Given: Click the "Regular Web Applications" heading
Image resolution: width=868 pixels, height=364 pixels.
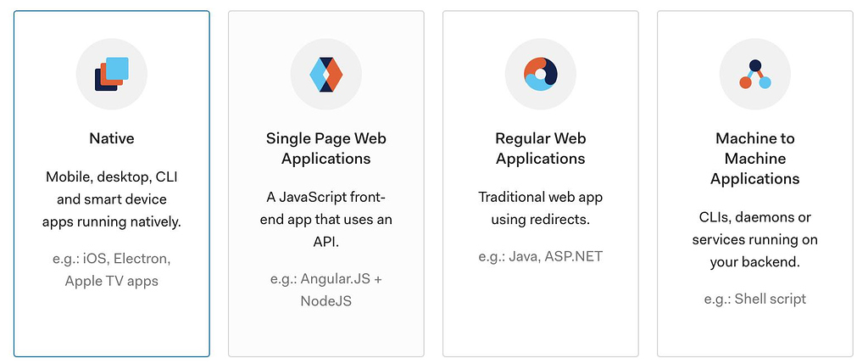Looking at the screenshot, I should click(x=540, y=148).
